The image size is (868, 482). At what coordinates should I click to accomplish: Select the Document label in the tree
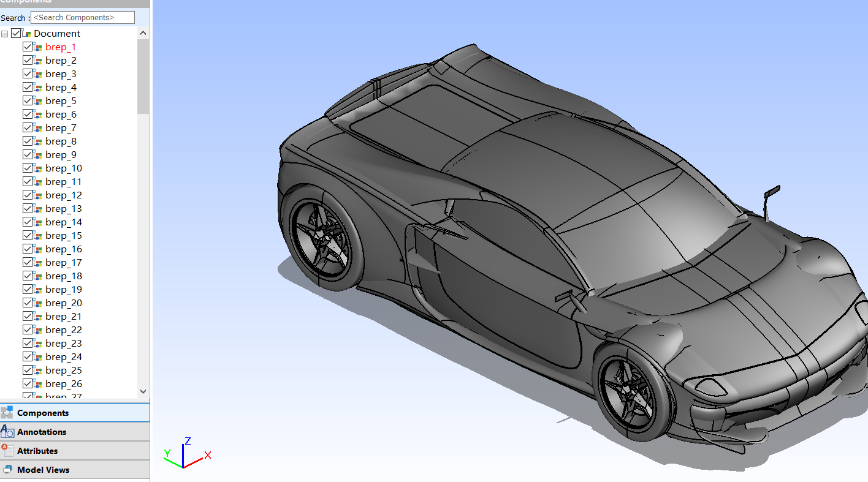coord(57,33)
